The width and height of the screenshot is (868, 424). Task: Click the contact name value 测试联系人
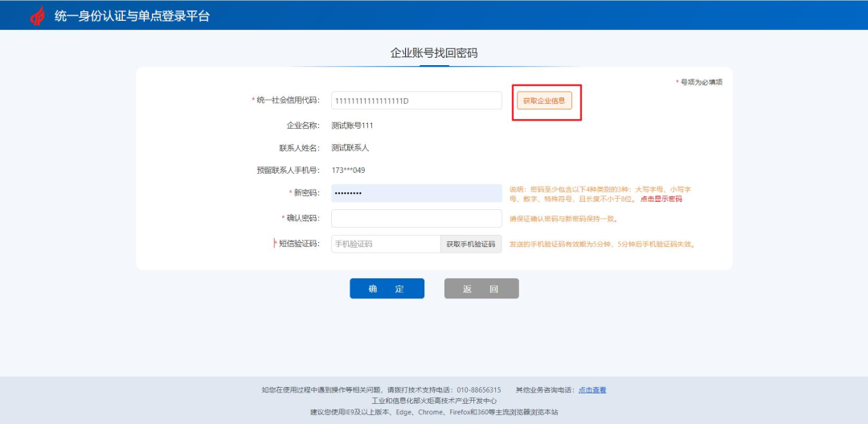[x=350, y=148]
